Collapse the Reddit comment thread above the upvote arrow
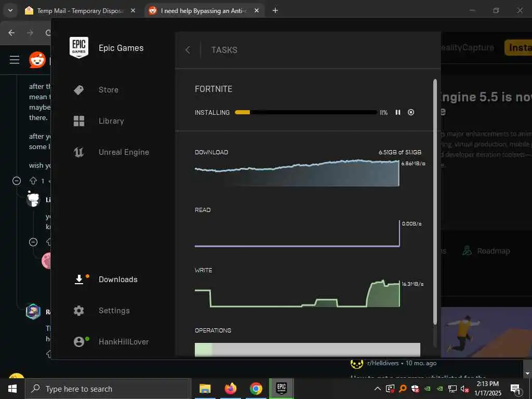 click(x=17, y=181)
